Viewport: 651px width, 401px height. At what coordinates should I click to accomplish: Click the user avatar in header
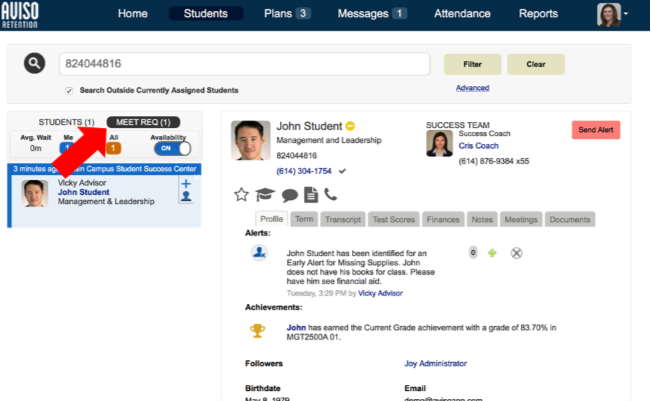[609, 15]
